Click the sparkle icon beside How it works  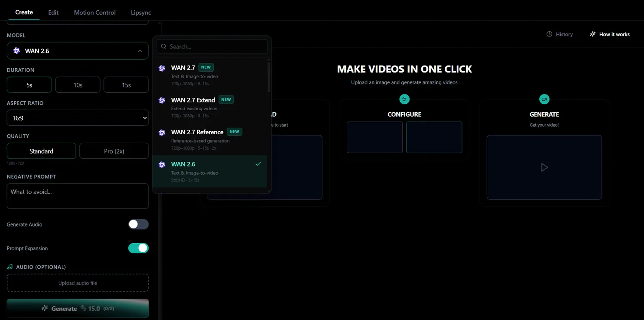pos(593,34)
